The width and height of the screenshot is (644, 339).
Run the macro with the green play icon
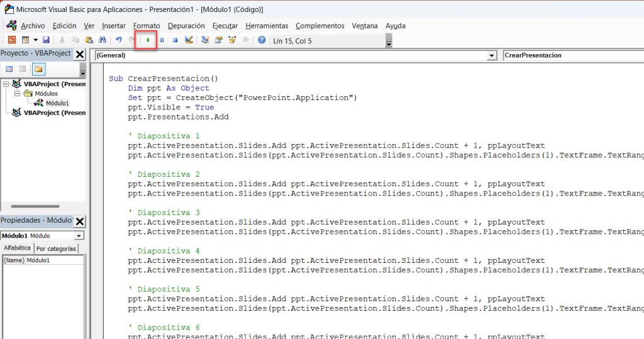click(x=148, y=40)
